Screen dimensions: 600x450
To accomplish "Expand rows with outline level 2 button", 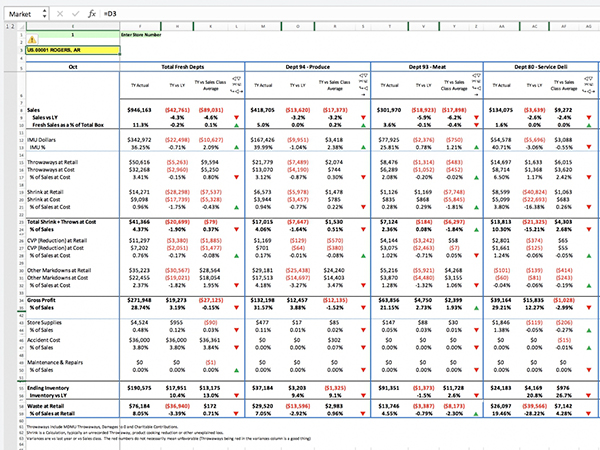I will (x=12, y=26).
